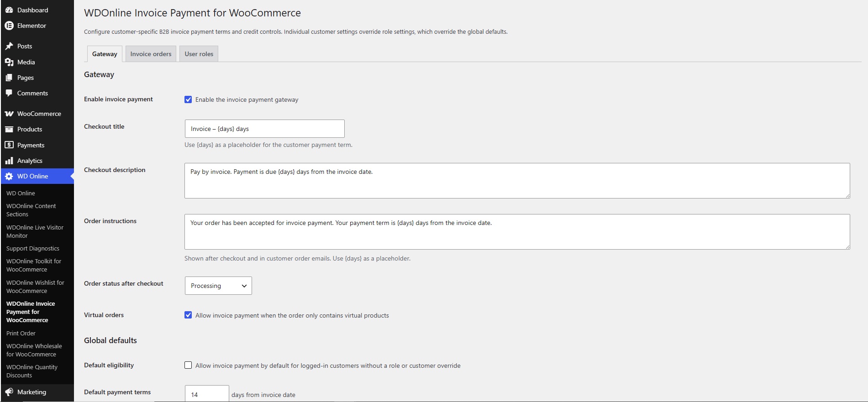The width and height of the screenshot is (868, 402).
Task: Open WDOnline Quantity Discounts link
Action: tap(32, 371)
